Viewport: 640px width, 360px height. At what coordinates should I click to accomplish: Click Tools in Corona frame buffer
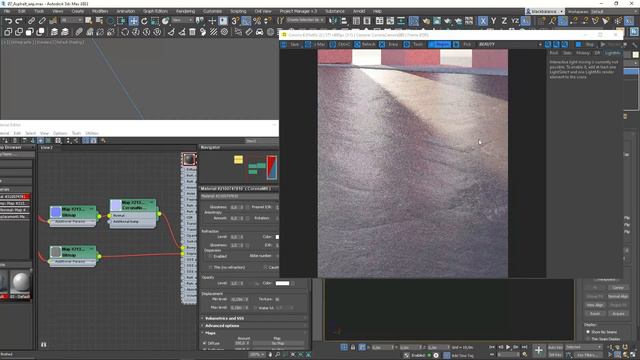click(414, 44)
